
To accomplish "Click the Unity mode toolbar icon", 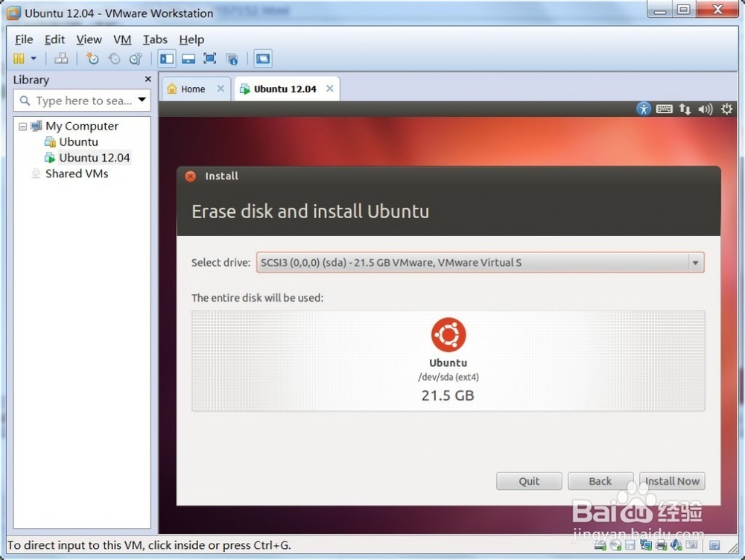I will pyautogui.click(x=232, y=58).
